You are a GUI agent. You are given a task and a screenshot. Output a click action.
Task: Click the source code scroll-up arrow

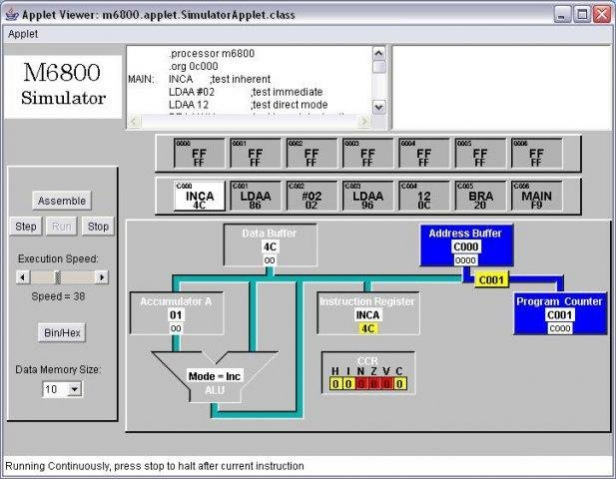379,53
